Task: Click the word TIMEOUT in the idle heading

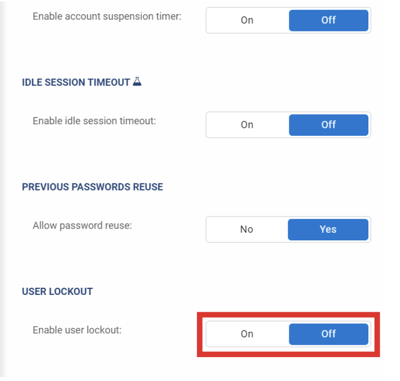Action: [x=108, y=82]
